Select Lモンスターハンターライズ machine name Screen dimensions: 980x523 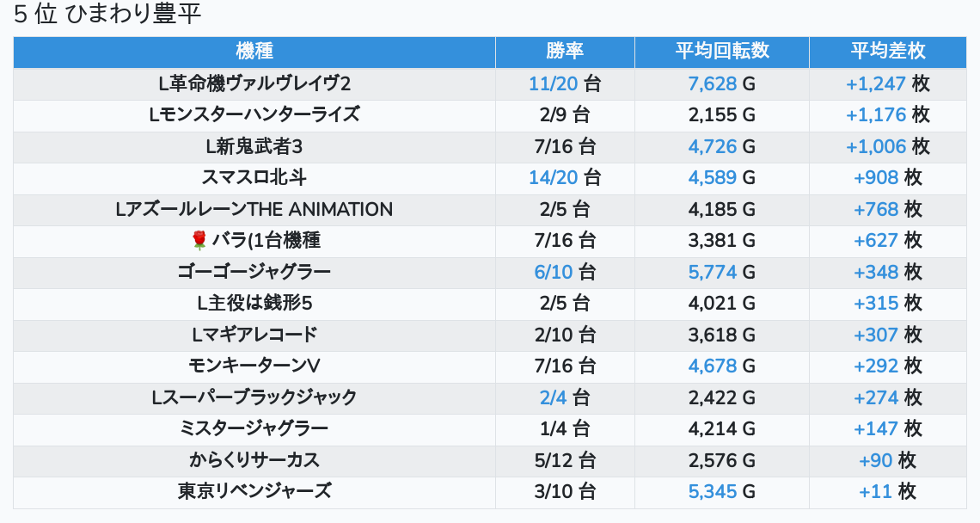pyautogui.click(x=254, y=114)
